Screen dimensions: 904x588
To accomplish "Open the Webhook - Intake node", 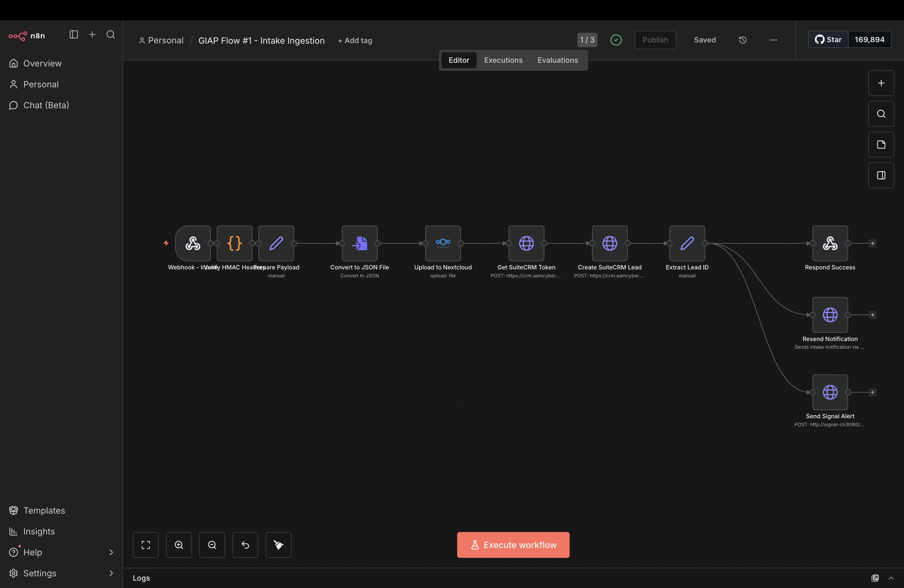I will tap(193, 244).
